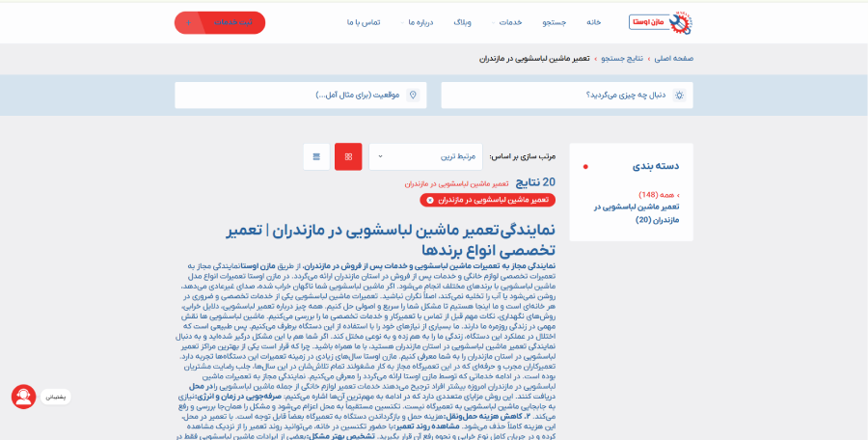The height and width of the screenshot is (440, 868).
Task: Expand the درباره ما dropdown arrow
Action: pyautogui.click(x=402, y=23)
